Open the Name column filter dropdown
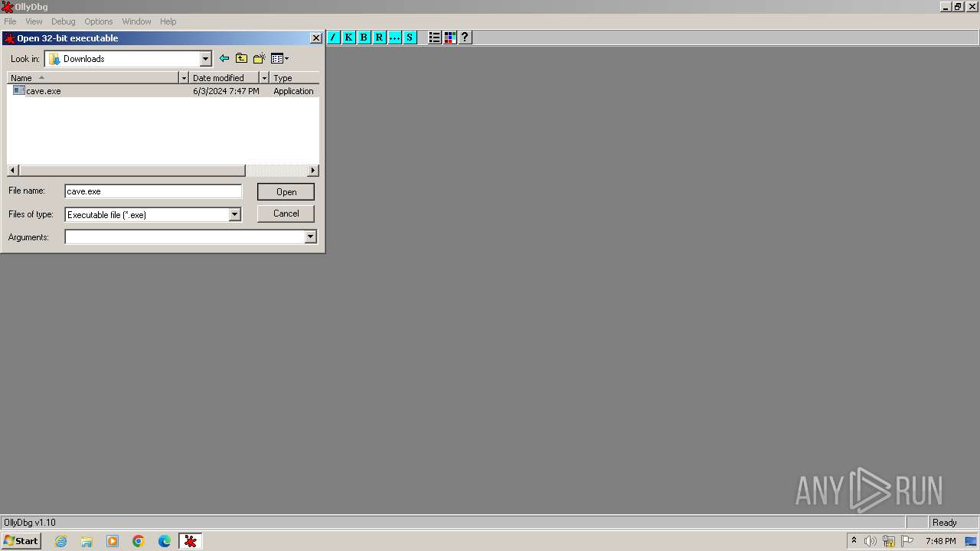Image resolution: width=980 pixels, height=551 pixels. click(x=184, y=78)
